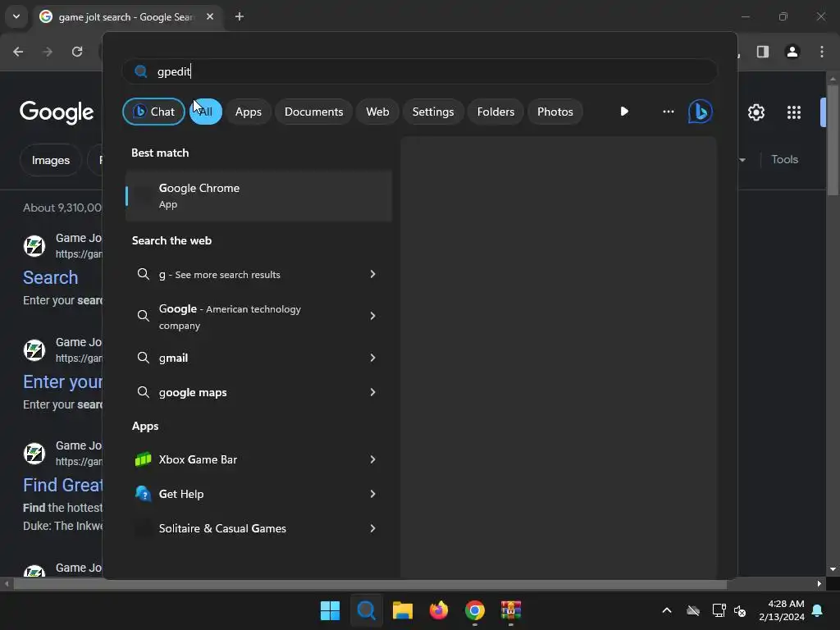Click the Bing icon in search panel

point(701,112)
